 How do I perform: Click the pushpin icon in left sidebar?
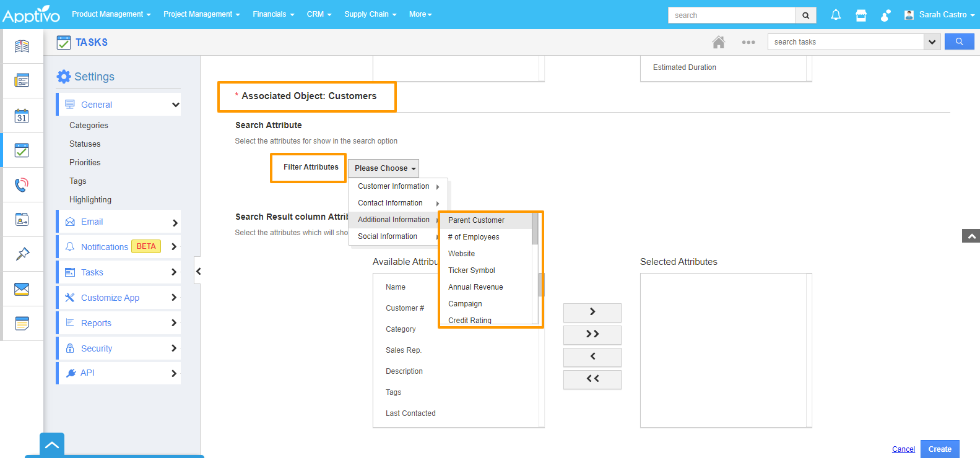[x=22, y=254]
